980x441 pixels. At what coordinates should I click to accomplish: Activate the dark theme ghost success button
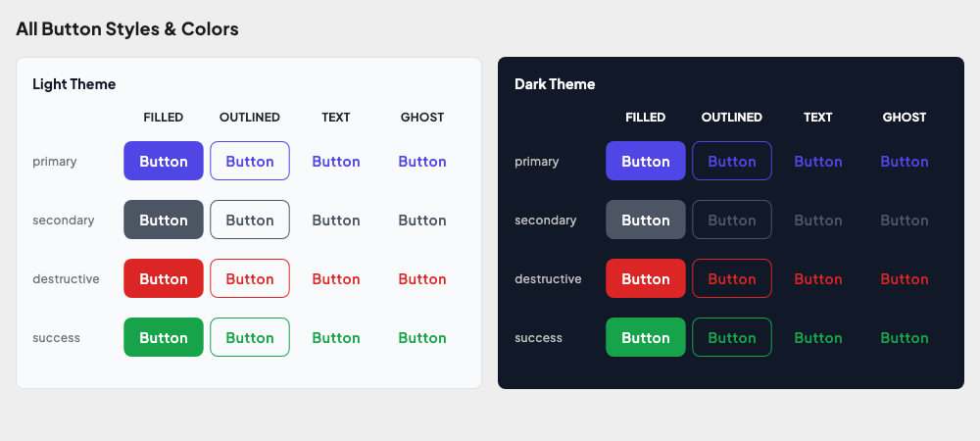click(x=905, y=337)
